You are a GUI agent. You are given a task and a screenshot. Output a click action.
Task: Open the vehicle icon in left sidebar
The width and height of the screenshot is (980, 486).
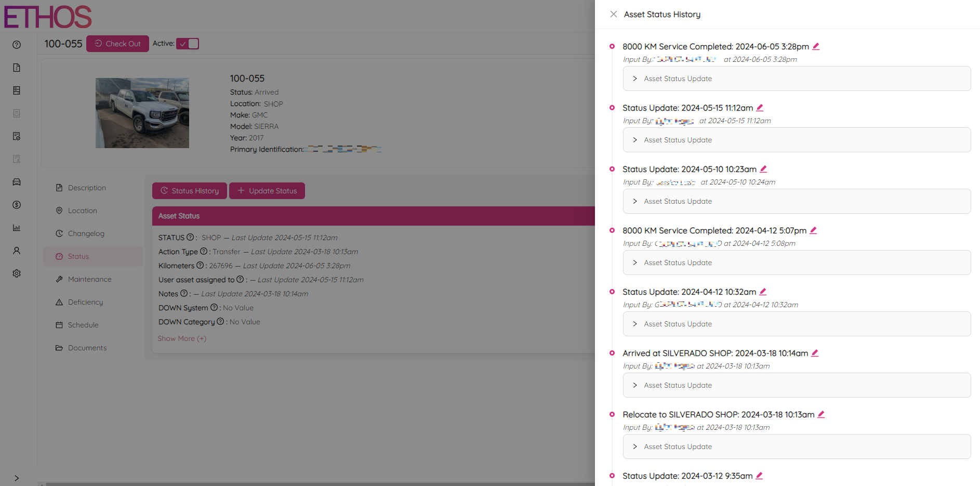(17, 182)
